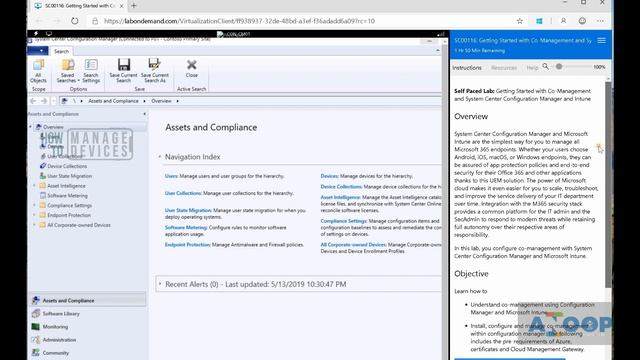Open the User Collections link
640x360 pixels.
pos(183,193)
